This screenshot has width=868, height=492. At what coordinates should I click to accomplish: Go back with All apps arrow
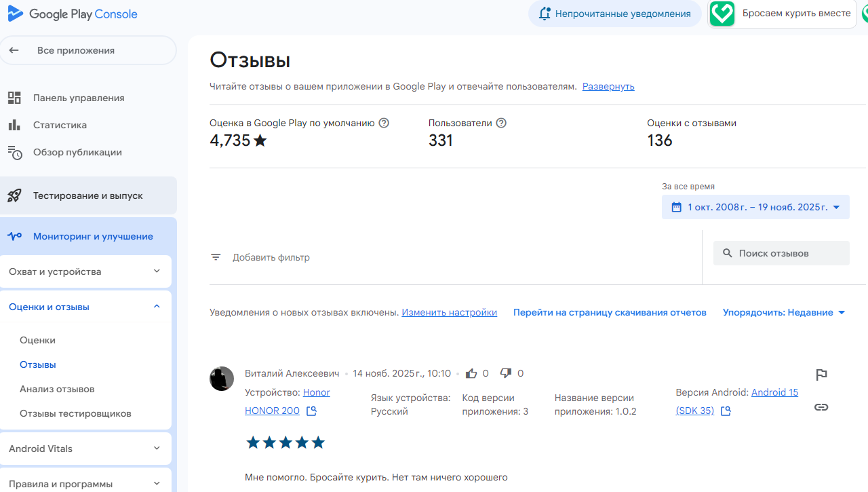point(14,50)
